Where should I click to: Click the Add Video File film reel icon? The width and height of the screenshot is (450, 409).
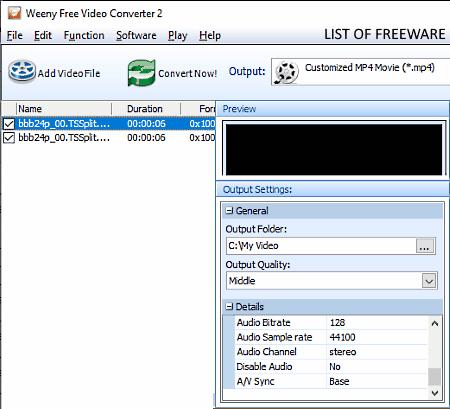coord(22,71)
